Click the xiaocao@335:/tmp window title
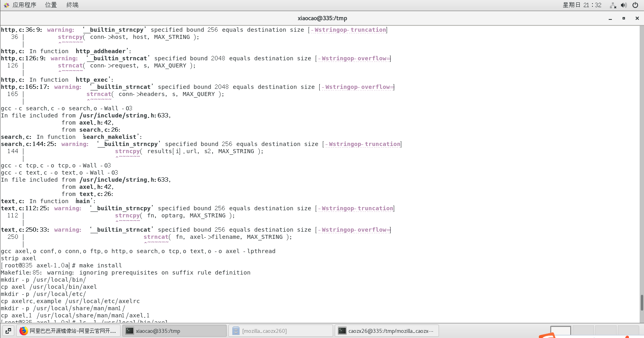Screen dimensions: 644x338 [x=322, y=18]
